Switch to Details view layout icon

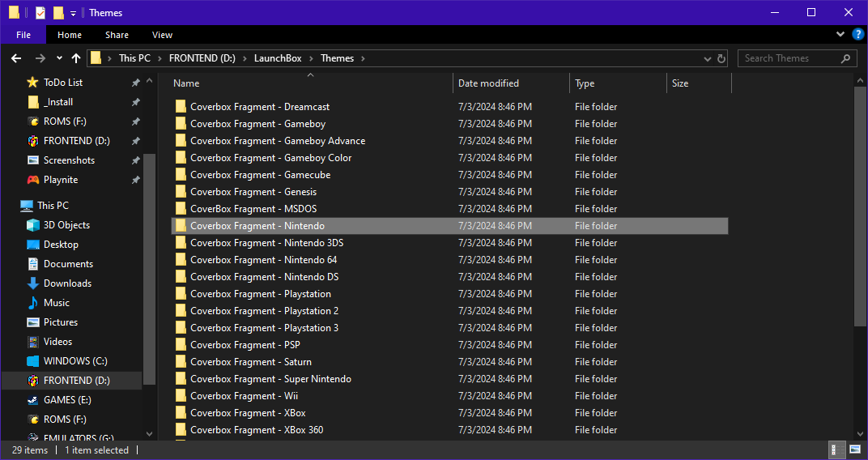837,449
